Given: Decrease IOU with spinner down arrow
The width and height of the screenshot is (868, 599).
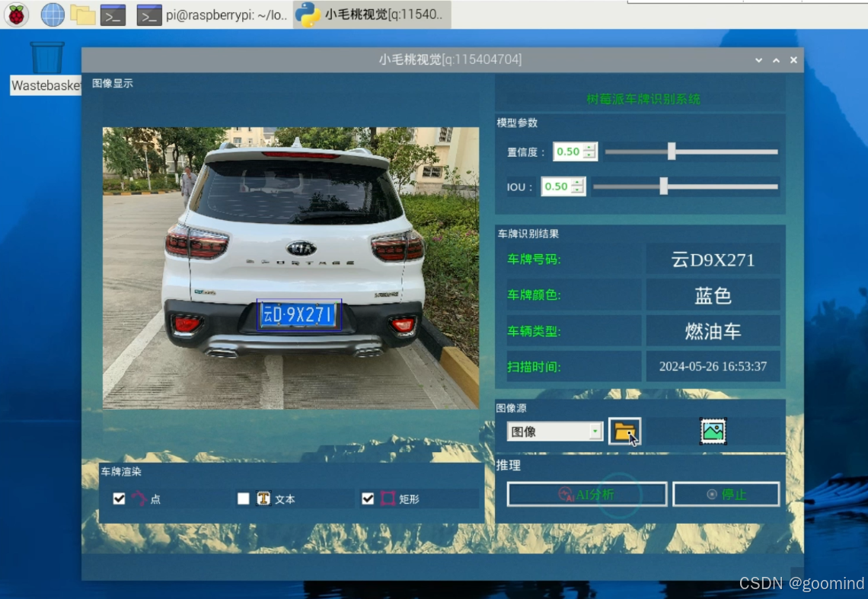Looking at the screenshot, I should point(578,190).
